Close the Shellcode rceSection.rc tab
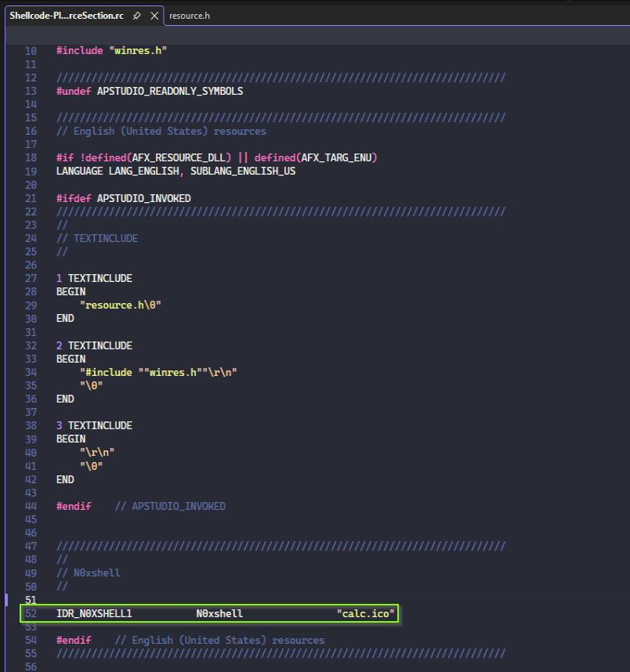The height and width of the screenshot is (672, 630). pos(154,16)
